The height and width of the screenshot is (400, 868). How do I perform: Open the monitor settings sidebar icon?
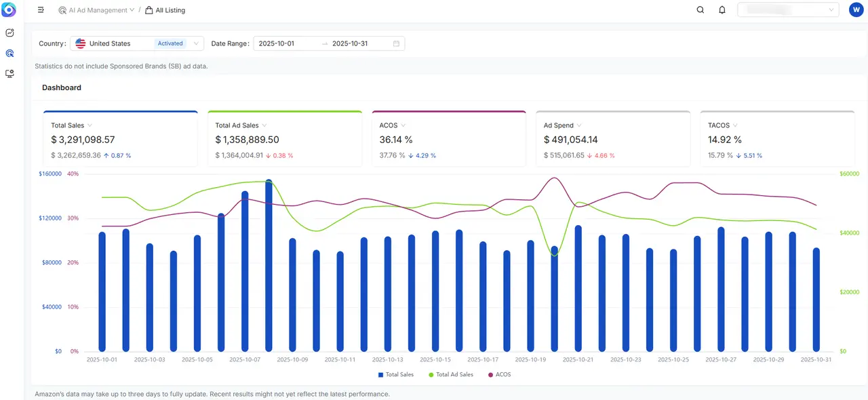pyautogui.click(x=9, y=73)
